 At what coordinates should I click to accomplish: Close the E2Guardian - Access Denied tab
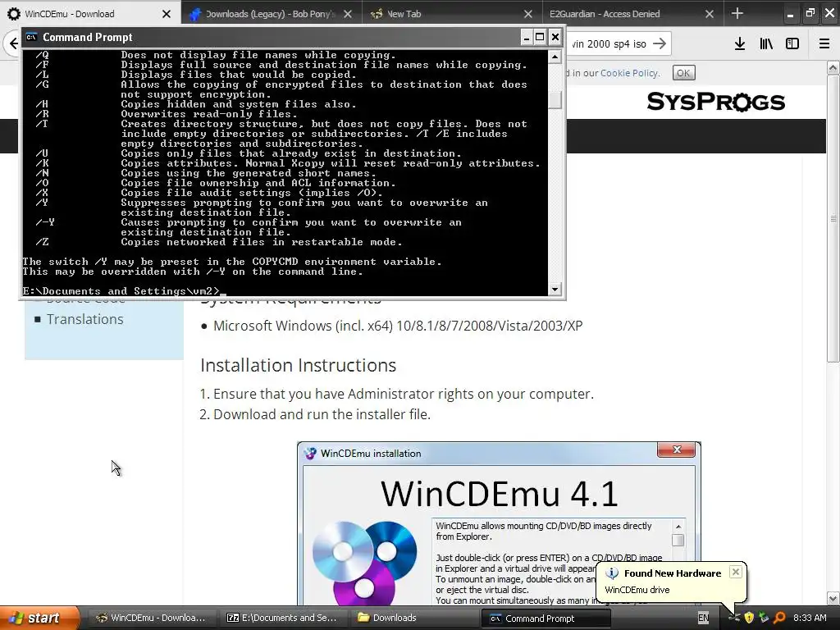point(710,14)
